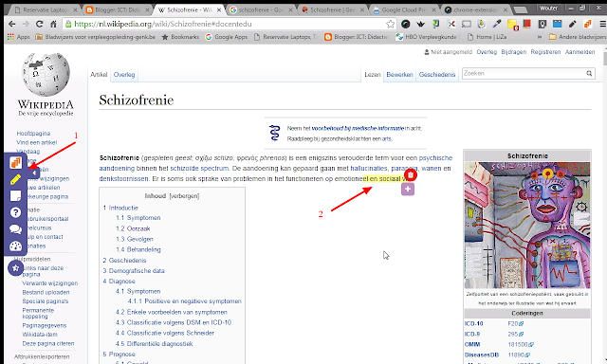The image size is (607, 364).
Task: Open the question mark help icon in the purple sidebar
Action: coord(15,212)
